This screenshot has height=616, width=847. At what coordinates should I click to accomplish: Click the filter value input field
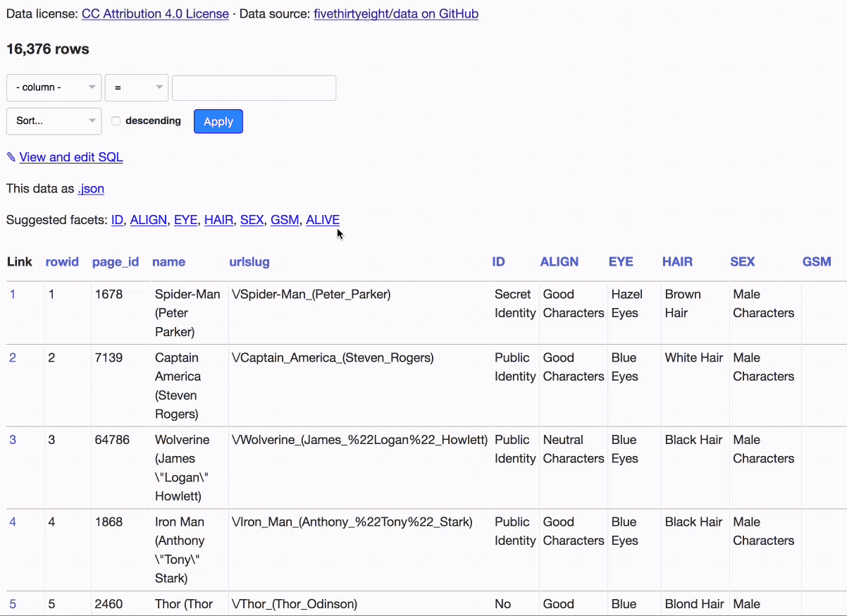coord(254,87)
